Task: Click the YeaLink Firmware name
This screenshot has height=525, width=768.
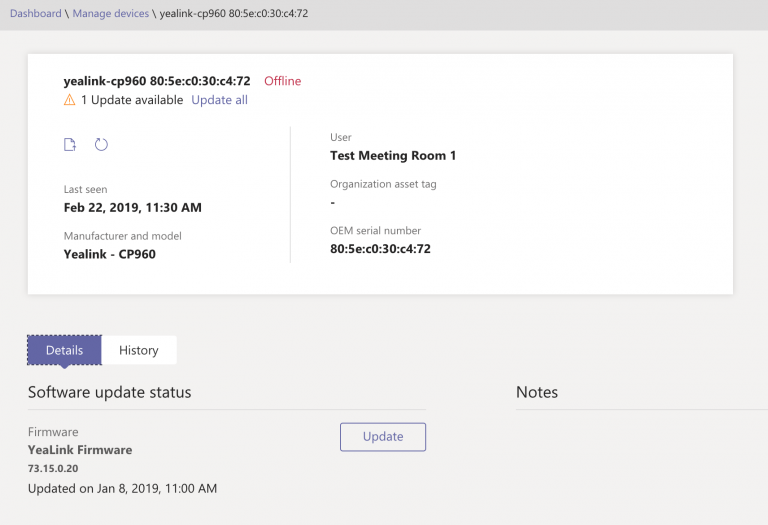Action: [x=80, y=450]
